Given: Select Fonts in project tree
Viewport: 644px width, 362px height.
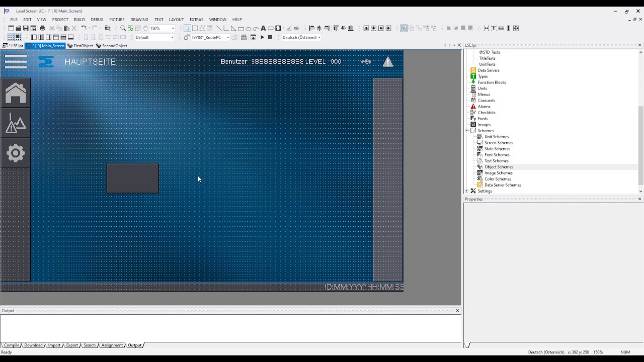Looking at the screenshot, I should click(482, 119).
